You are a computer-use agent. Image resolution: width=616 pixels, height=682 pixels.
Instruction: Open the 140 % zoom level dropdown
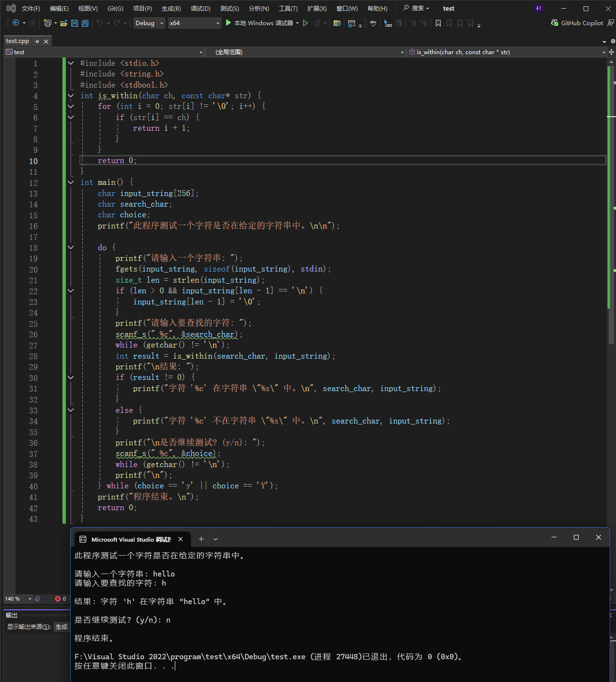point(18,599)
